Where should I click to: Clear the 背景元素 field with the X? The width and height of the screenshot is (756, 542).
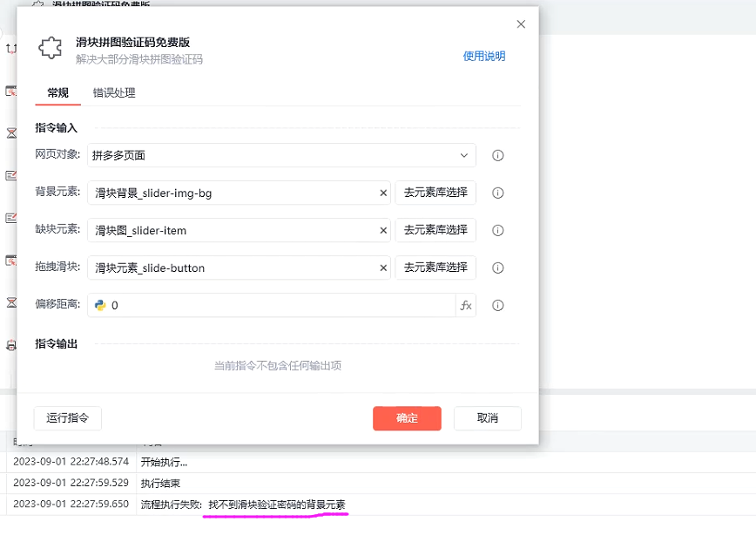click(x=383, y=193)
